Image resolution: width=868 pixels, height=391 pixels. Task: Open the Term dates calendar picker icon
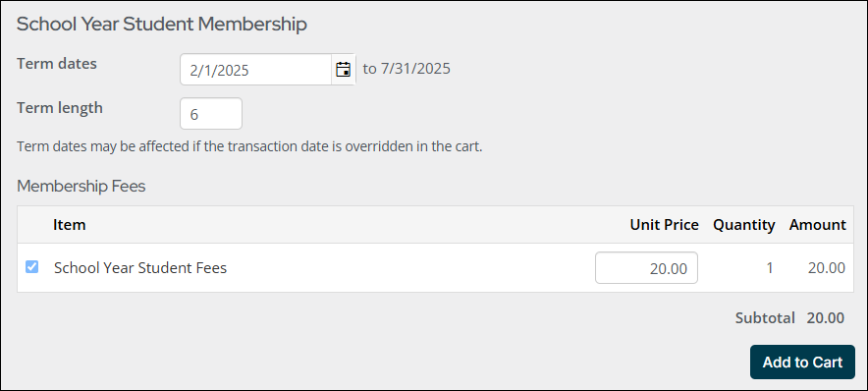344,70
